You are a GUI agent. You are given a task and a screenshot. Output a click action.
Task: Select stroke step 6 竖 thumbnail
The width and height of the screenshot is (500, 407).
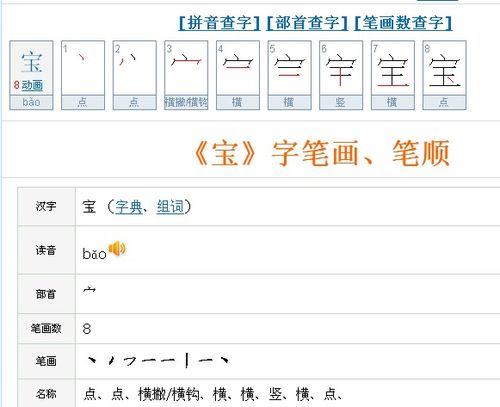(341, 75)
